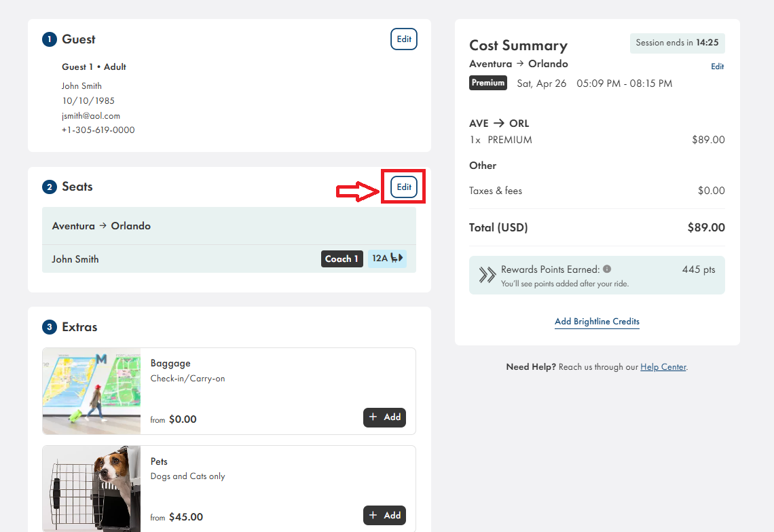Click the 12A seat badge icon
The height and width of the screenshot is (532, 774).
[387, 259]
